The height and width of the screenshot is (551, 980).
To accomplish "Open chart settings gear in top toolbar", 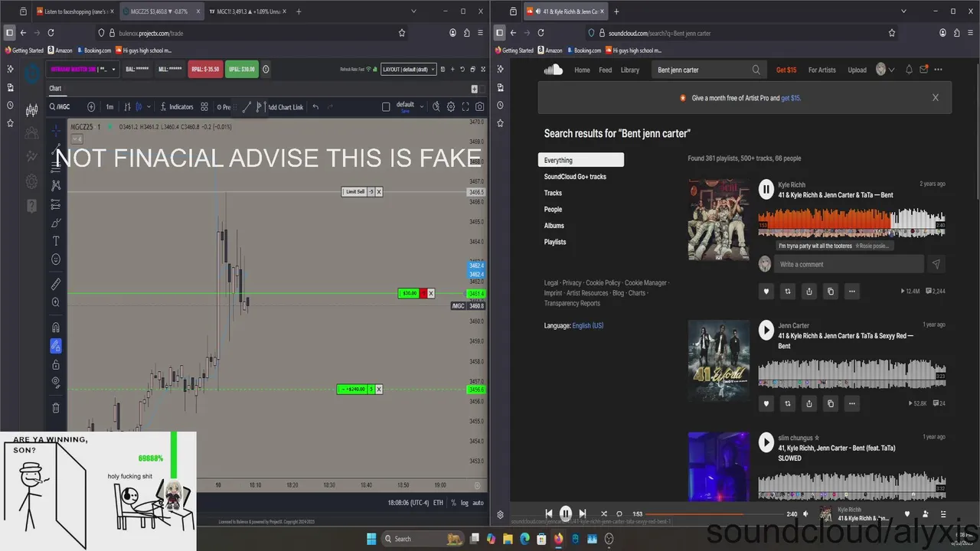I will click(x=451, y=107).
